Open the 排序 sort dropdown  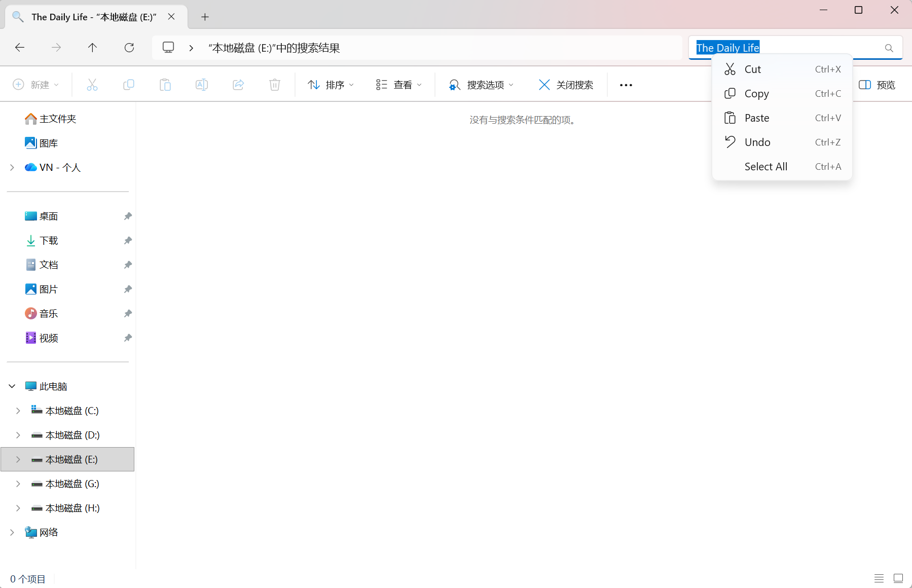click(331, 85)
